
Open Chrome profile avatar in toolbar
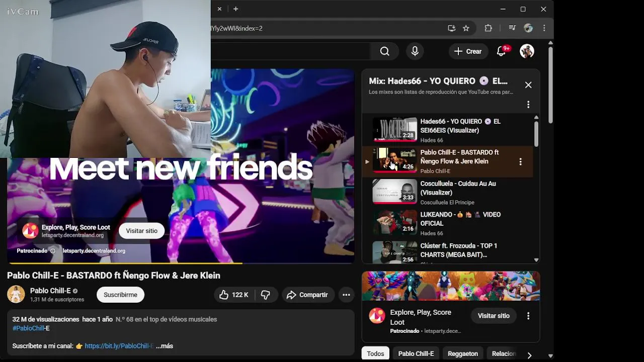(x=528, y=28)
